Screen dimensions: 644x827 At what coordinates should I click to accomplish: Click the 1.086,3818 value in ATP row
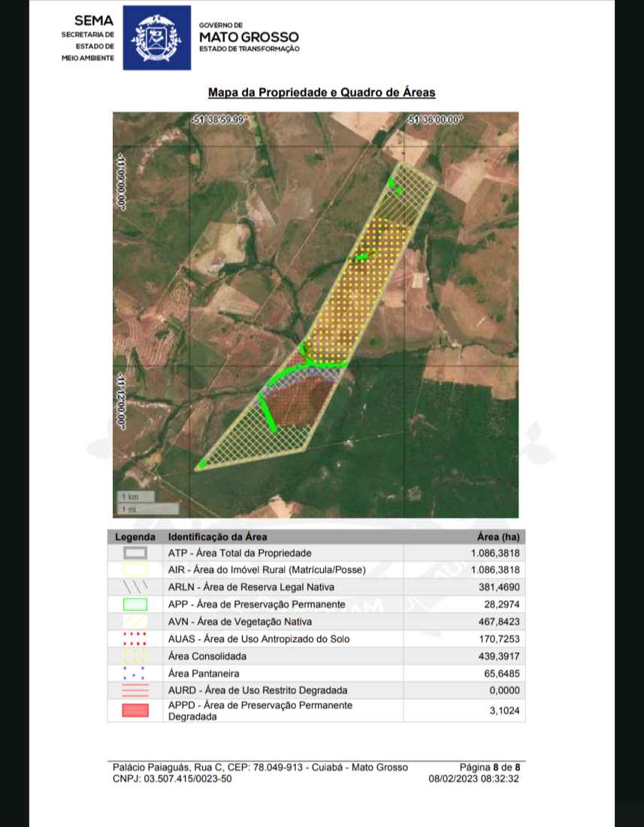coord(495,553)
